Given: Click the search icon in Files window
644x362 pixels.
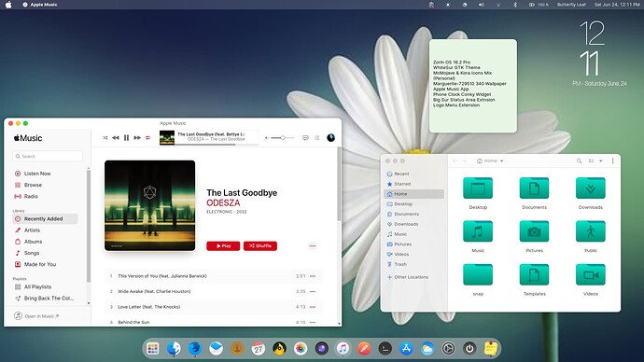Looking at the screenshot, I should pyautogui.click(x=579, y=160).
